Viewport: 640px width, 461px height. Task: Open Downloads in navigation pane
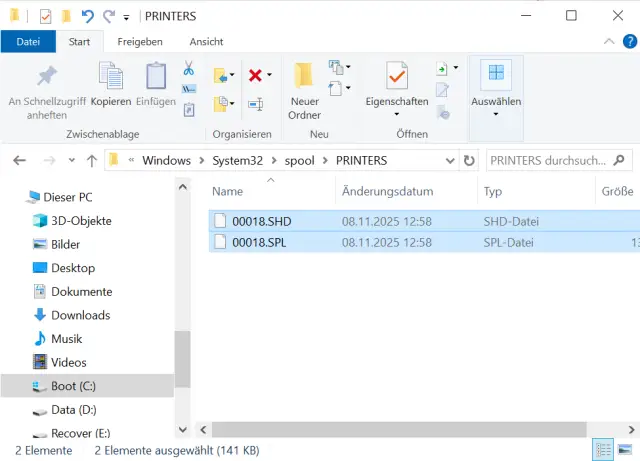(x=80, y=315)
